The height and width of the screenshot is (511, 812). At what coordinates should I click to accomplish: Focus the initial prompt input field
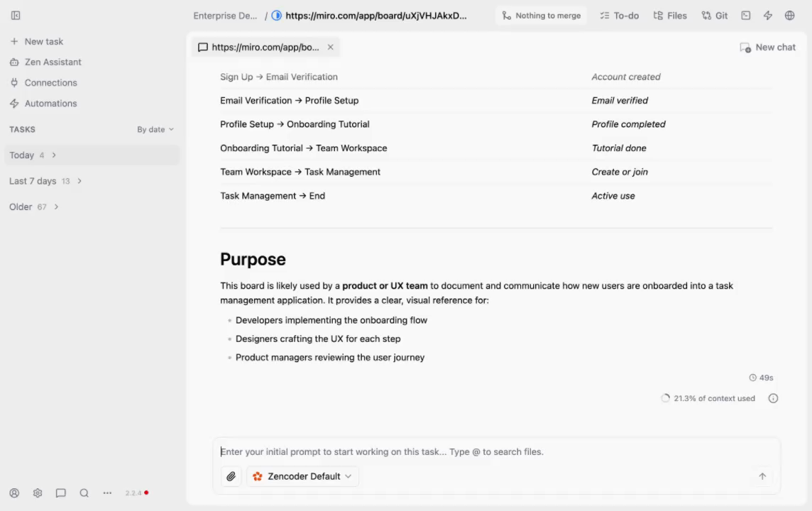pyautogui.click(x=496, y=451)
